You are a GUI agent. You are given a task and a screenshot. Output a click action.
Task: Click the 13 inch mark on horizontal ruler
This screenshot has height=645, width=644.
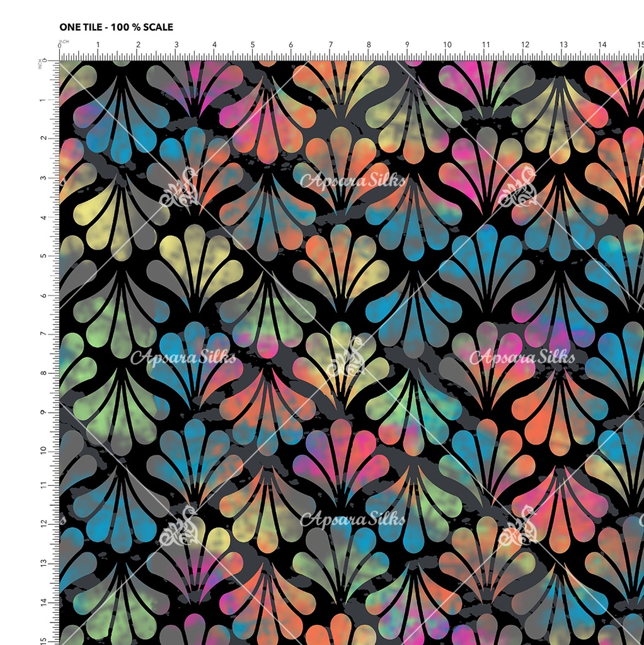(x=564, y=45)
